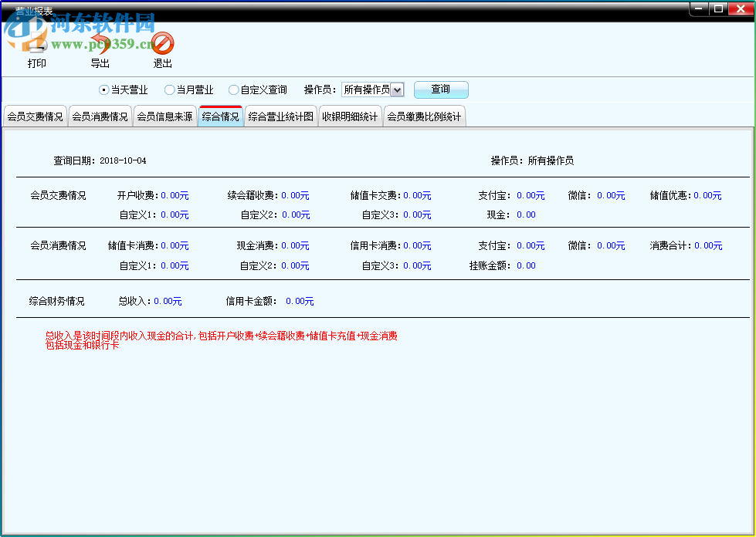This screenshot has width=756, height=537.
Task: Click the 开户收费 amount link
Action: [175, 195]
